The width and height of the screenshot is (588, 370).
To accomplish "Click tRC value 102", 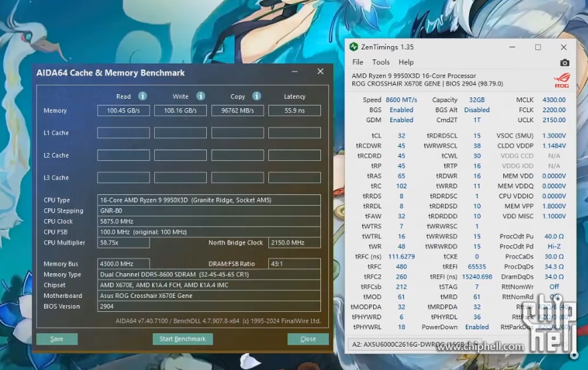I will coord(401,186).
